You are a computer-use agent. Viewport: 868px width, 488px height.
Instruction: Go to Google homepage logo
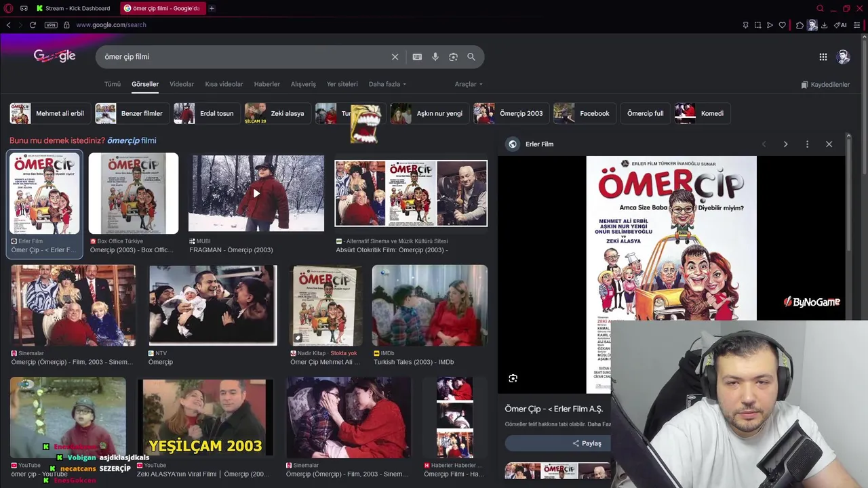click(54, 56)
